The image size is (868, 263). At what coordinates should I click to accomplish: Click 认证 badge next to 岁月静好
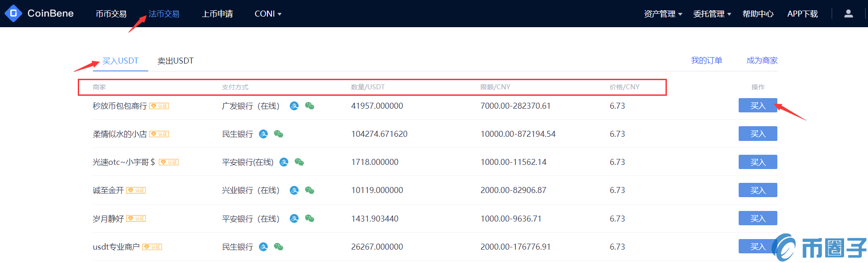[136, 218]
